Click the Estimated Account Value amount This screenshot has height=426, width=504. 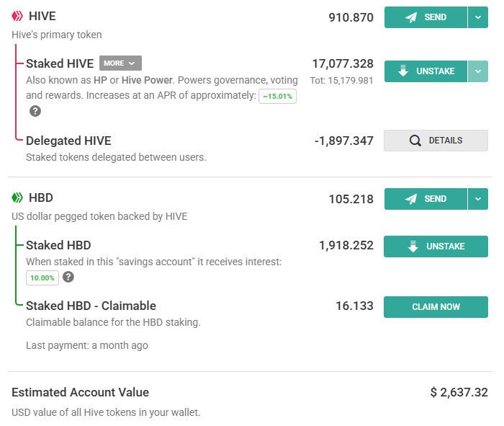click(x=459, y=392)
